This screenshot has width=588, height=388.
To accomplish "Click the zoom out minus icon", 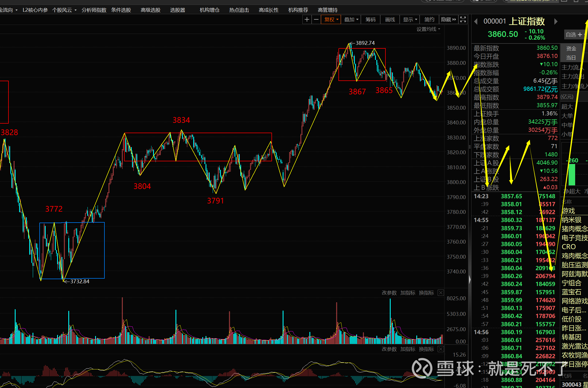I will click(316, 19).
